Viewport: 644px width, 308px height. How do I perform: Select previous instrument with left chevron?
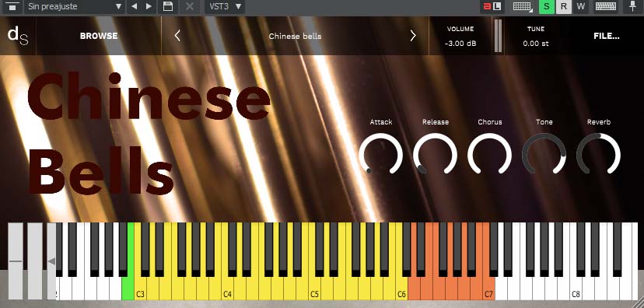(x=177, y=36)
